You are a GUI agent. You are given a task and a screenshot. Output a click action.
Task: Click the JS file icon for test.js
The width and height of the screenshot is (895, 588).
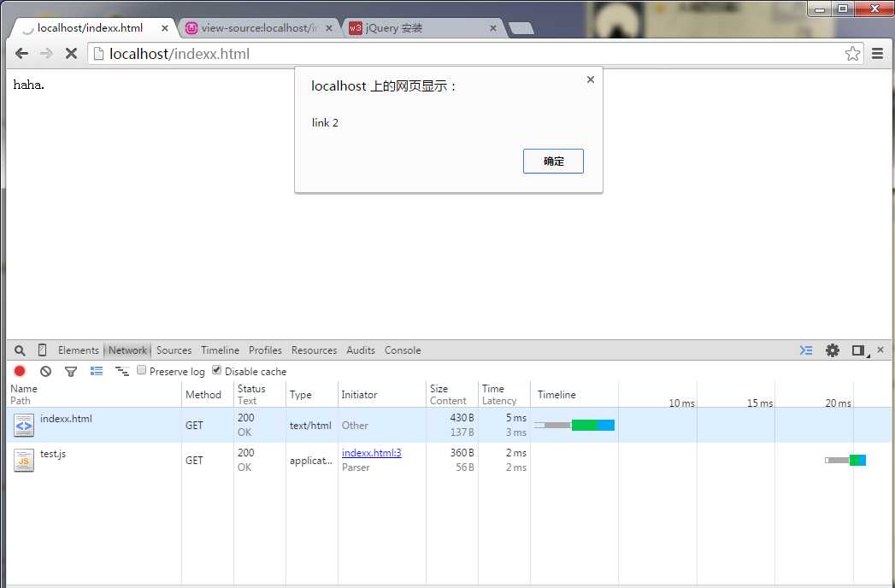[24, 460]
